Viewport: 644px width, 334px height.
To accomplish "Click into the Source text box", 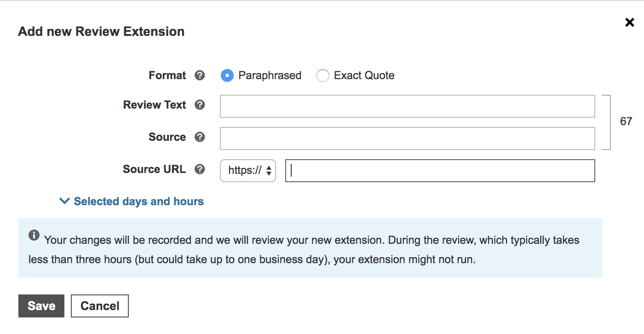I will coord(407,138).
